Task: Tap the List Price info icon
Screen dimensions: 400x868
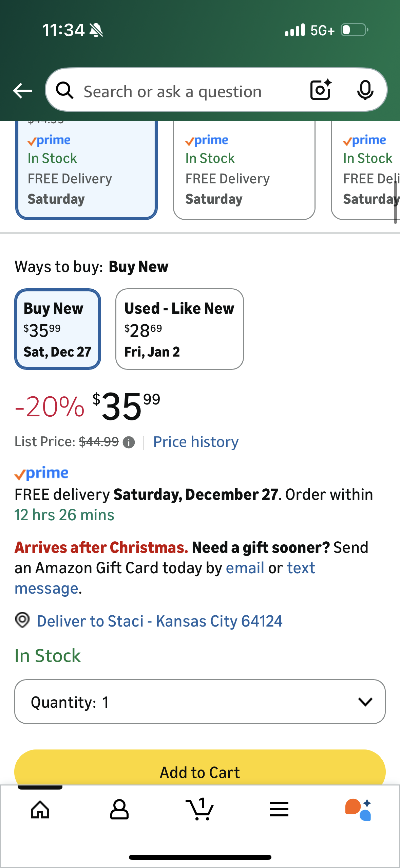Action: 129,442
